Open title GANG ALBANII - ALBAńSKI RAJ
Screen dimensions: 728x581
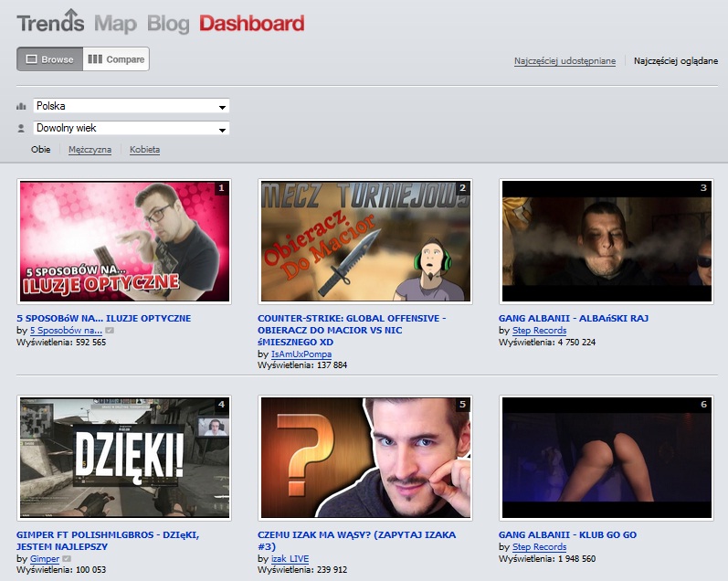tap(574, 319)
